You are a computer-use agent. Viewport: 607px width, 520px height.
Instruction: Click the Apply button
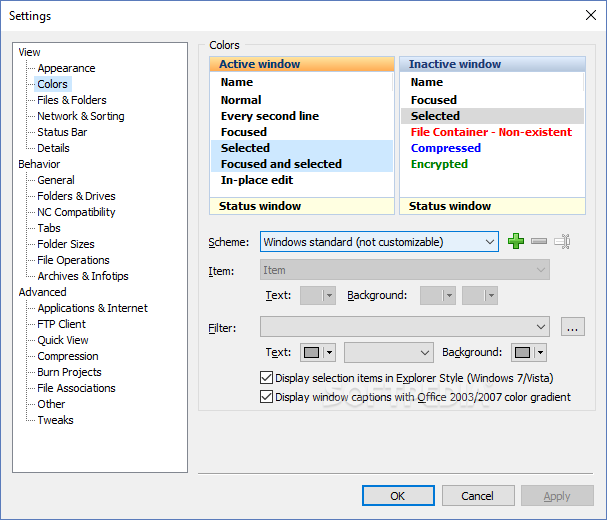click(557, 496)
